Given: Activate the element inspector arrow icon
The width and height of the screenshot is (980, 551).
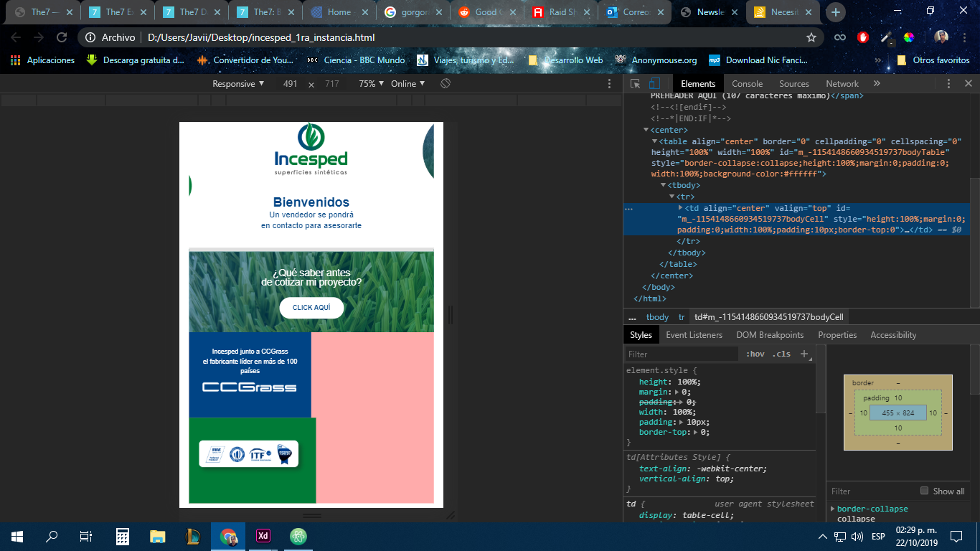Looking at the screenshot, I should tap(636, 84).
